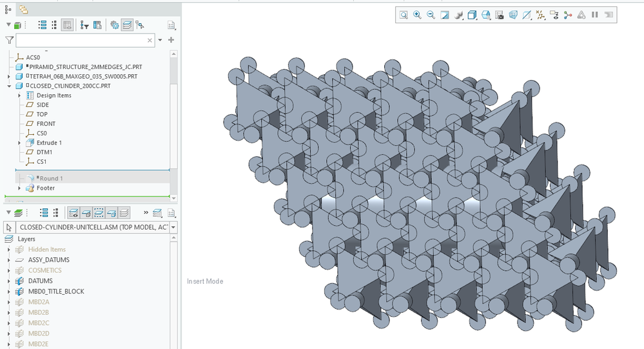Image resolution: width=644 pixels, height=349 pixels.
Task: Click the Zoom In magnifier icon
Action: pyautogui.click(x=417, y=15)
